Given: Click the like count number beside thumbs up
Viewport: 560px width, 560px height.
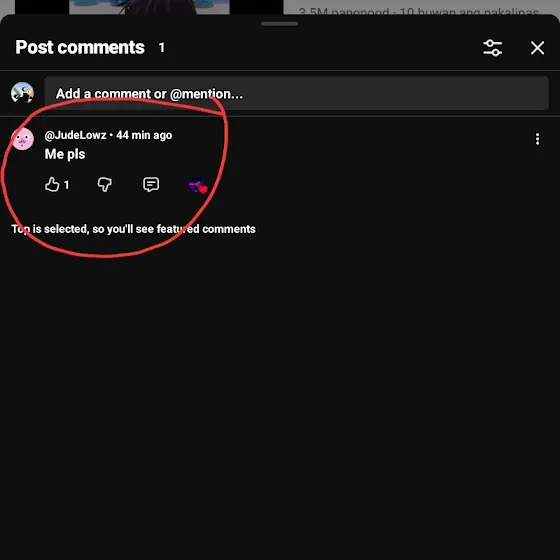Looking at the screenshot, I should (x=66, y=185).
